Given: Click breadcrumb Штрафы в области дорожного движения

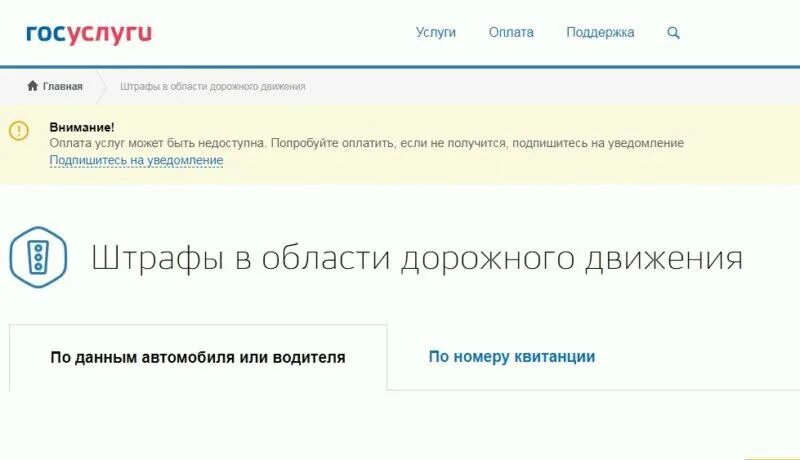Looking at the screenshot, I should tap(213, 87).
